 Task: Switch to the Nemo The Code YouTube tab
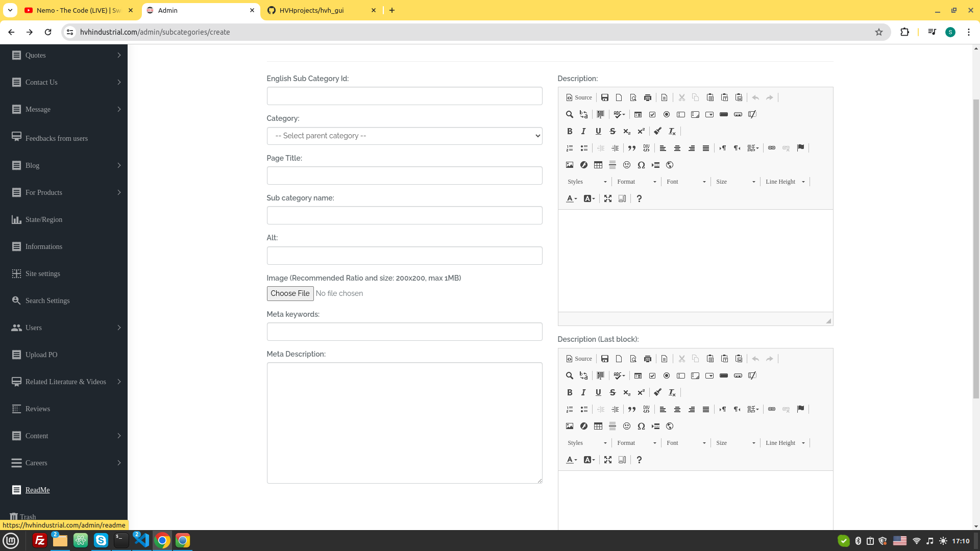click(x=79, y=10)
